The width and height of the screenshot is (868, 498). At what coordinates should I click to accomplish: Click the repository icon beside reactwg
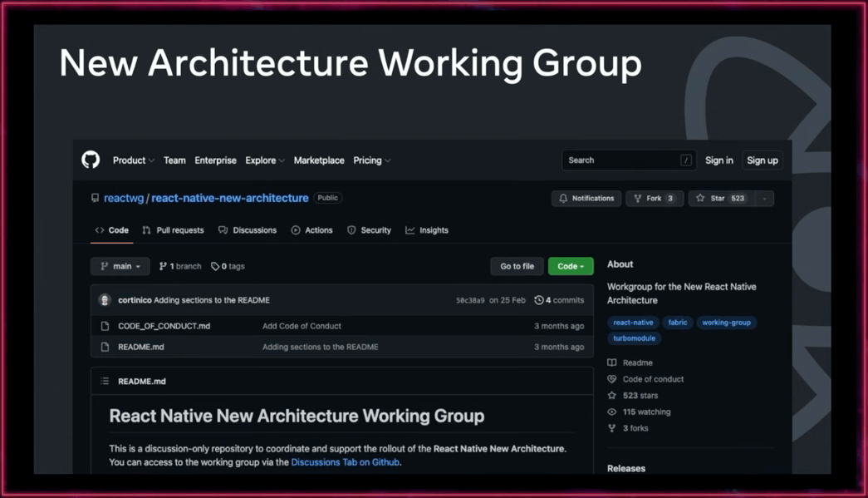point(96,198)
